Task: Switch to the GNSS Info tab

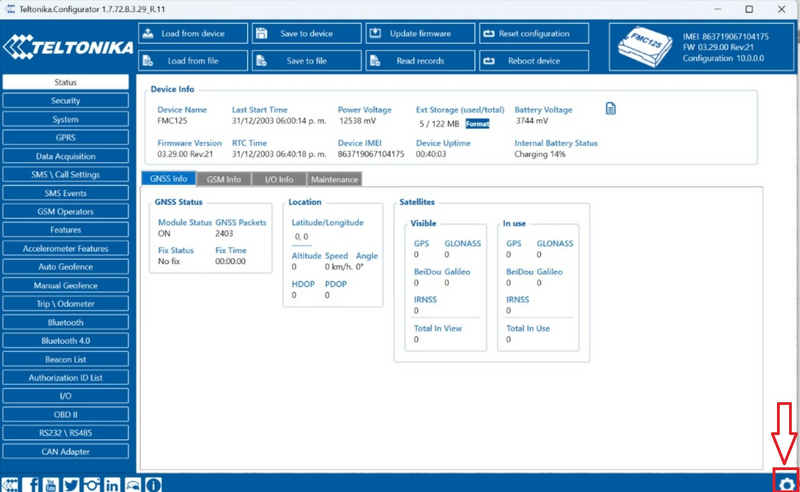Action: pos(168,179)
